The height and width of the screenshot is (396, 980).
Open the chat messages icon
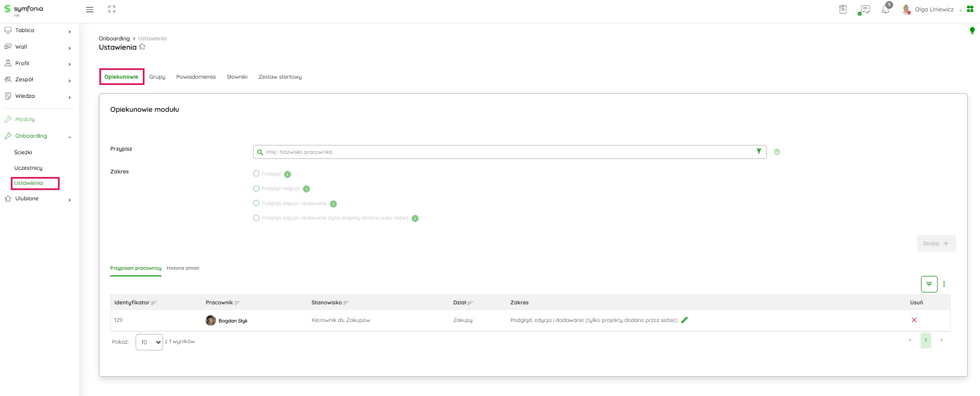click(x=864, y=9)
